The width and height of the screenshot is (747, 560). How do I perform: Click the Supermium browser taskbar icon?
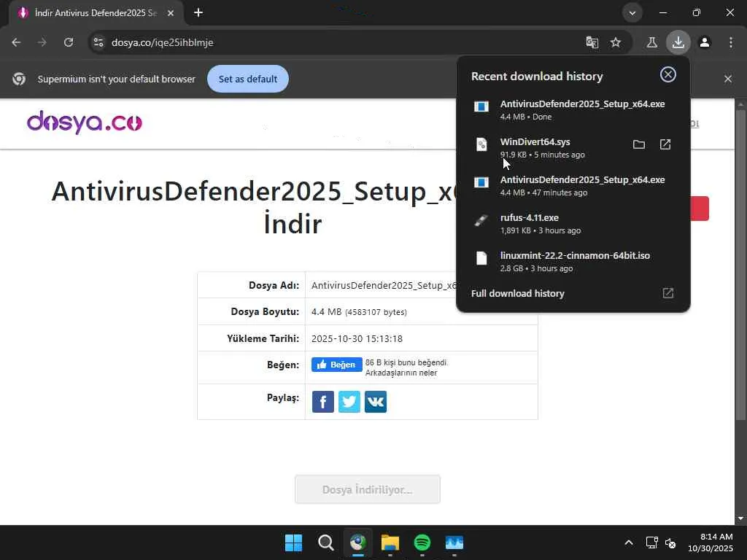pos(358,542)
